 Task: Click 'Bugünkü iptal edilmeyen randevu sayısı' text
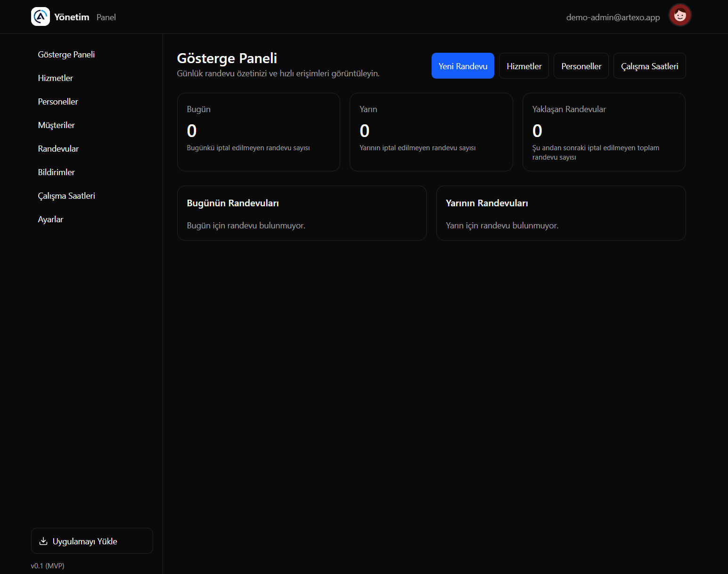(x=248, y=148)
